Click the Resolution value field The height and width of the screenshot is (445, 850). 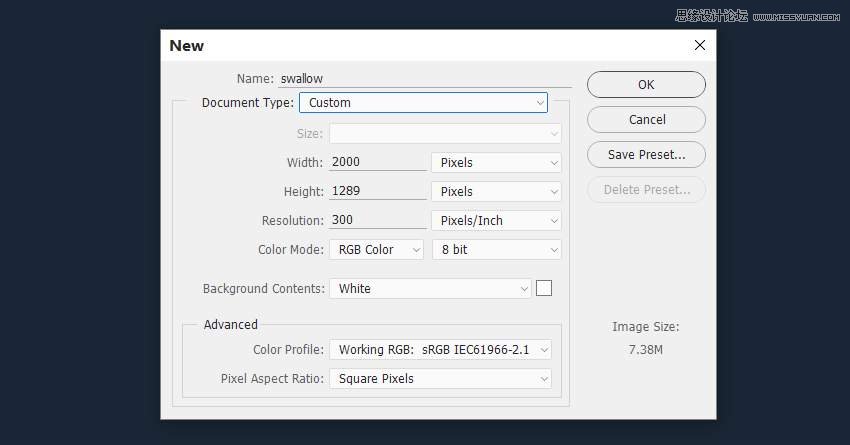tap(377, 220)
